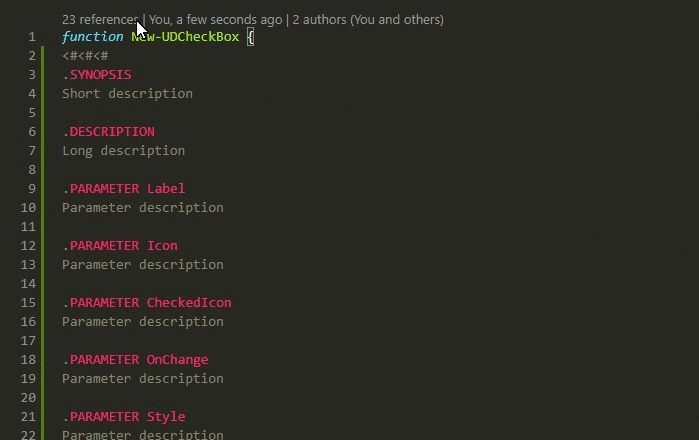The width and height of the screenshot is (699, 440).
Task: Select the .SYNOPSIS keyword
Action: coord(97,74)
